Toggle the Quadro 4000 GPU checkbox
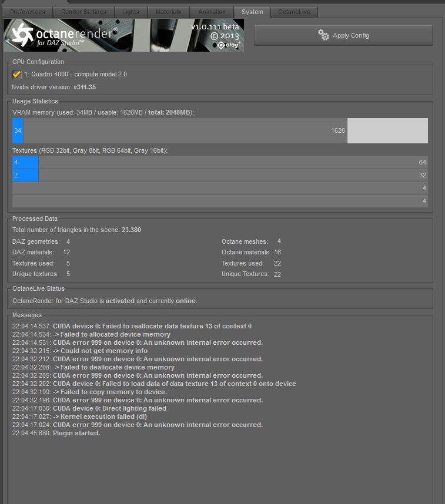The width and height of the screenshot is (445, 504). coord(16,74)
